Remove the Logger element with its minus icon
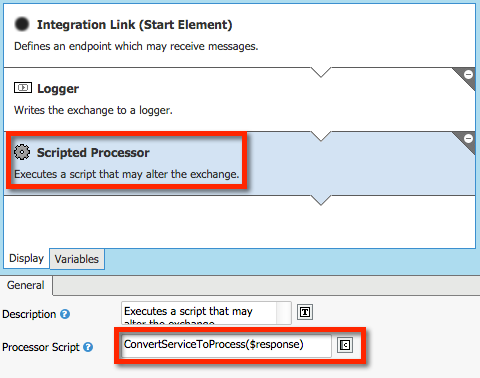The image size is (480, 378). point(468,74)
